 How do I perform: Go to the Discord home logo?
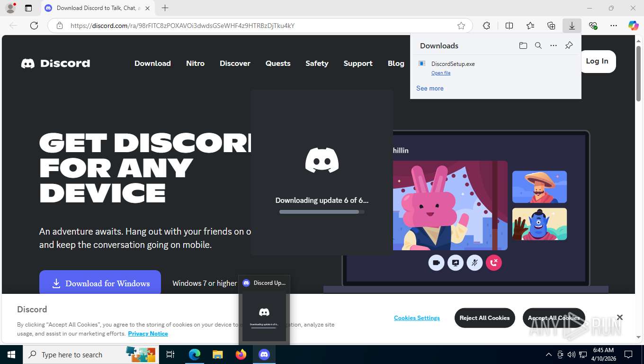click(55, 64)
